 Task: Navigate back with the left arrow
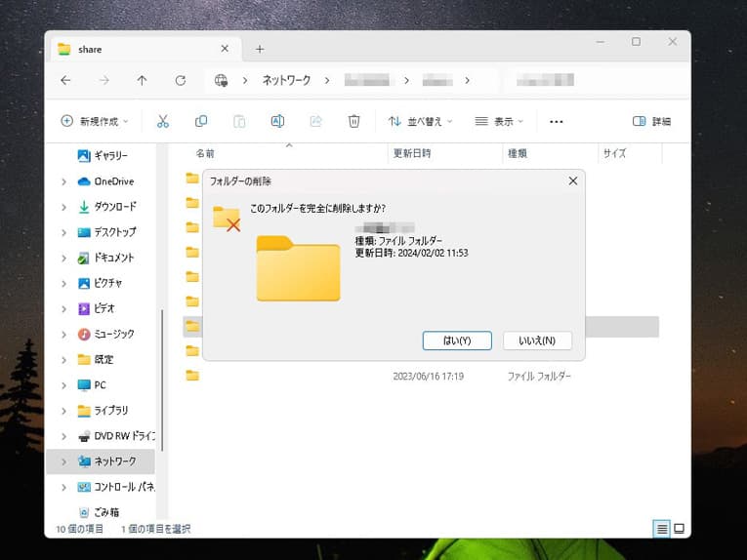pyautogui.click(x=65, y=80)
